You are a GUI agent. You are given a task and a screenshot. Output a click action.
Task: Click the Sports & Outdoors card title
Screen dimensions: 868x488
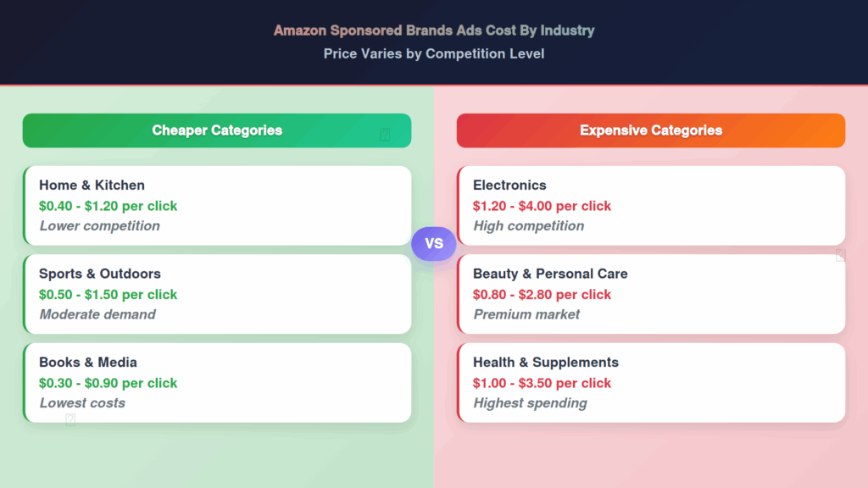click(x=99, y=274)
